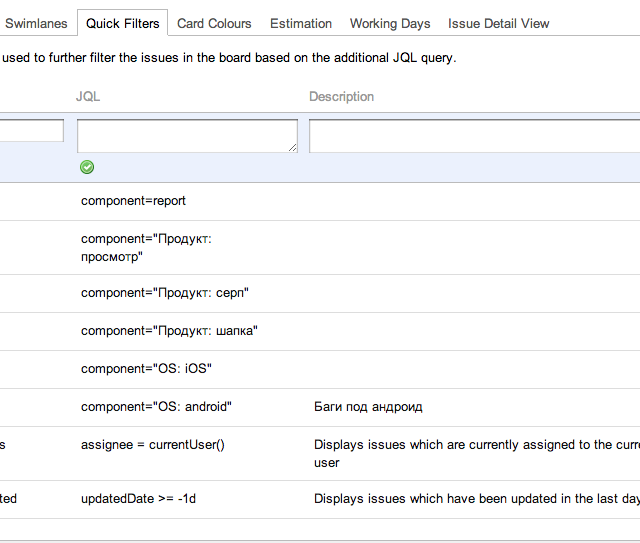Click the new filter Name input field
This screenshot has height=543, width=640.
[x=32, y=131]
